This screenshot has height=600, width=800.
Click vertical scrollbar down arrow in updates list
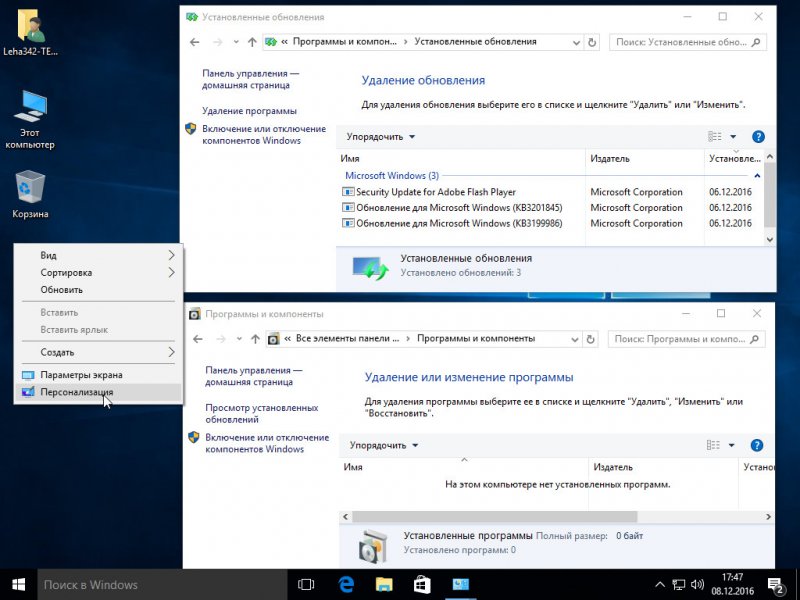(x=770, y=239)
